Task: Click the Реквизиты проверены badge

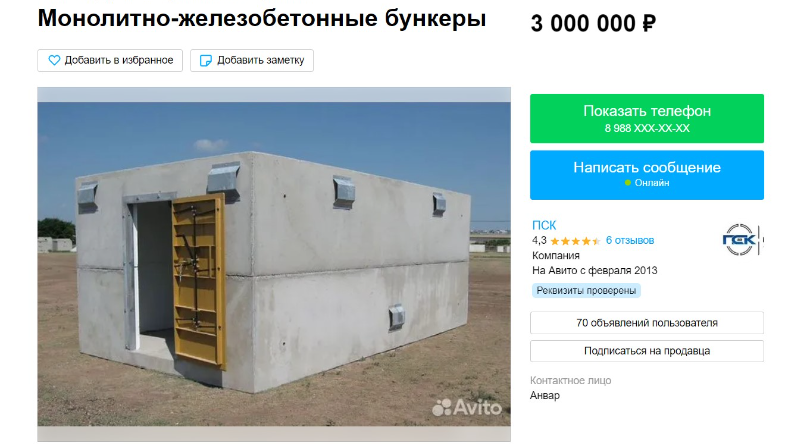Action: click(x=586, y=291)
